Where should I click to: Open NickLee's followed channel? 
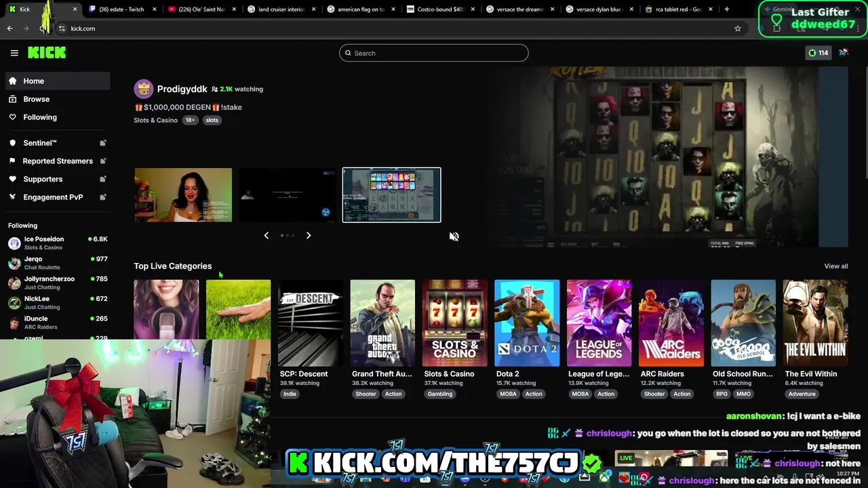[58, 302]
